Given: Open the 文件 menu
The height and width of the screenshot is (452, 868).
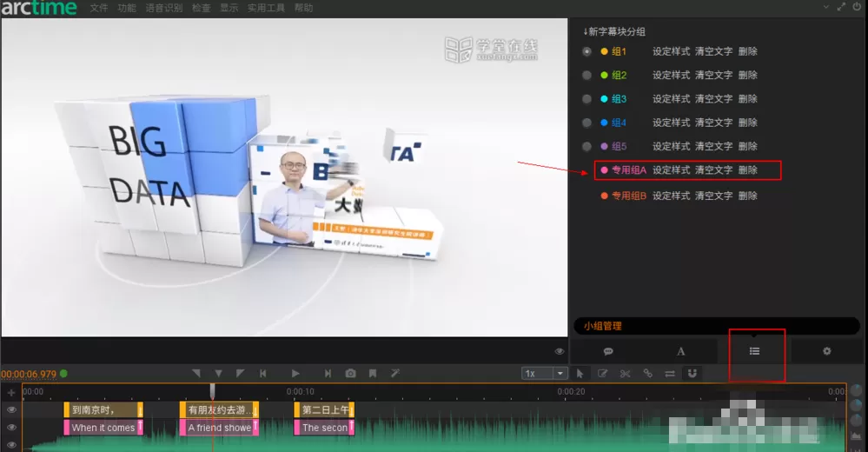Looking at the screenshot, I should (x=98, y=8).
